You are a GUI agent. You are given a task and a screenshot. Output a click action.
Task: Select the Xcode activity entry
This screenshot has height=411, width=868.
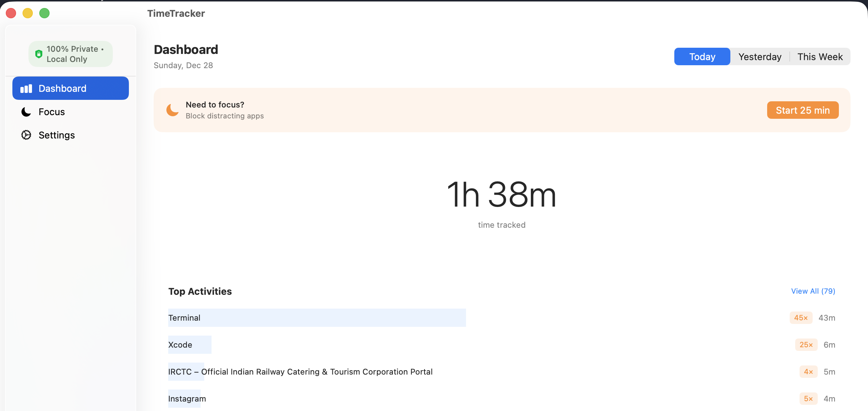pyautogui.click(x=180, y=344)
